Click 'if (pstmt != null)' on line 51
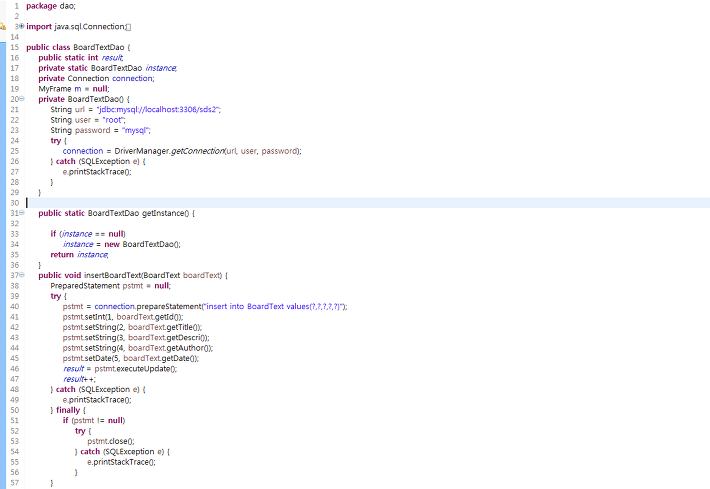 94,421
